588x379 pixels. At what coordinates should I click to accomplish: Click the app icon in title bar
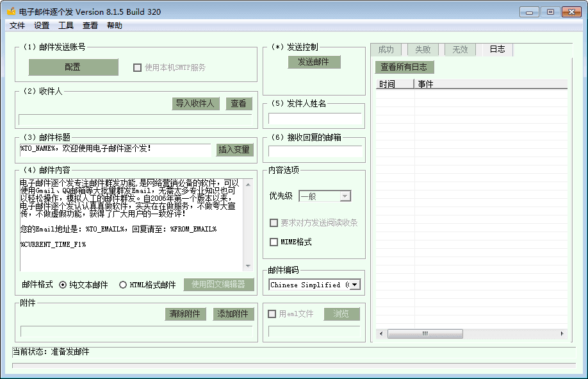point(11,12)
